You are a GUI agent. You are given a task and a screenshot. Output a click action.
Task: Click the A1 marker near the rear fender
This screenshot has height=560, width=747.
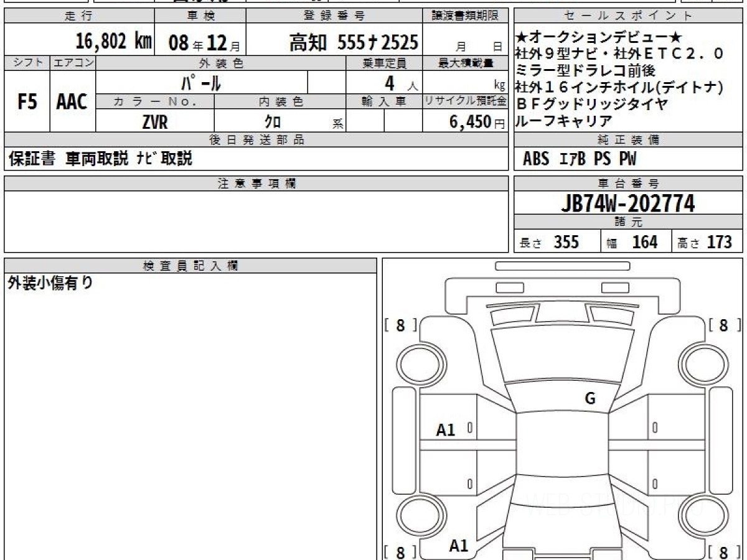pyautogui.click(x=458, y=546)
